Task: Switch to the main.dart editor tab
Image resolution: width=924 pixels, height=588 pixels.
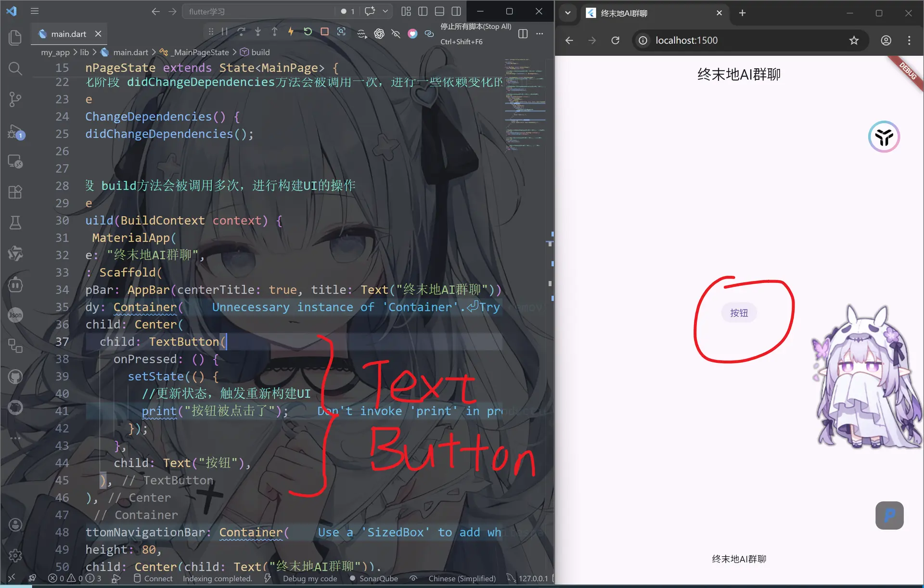Action: [x=69, y=34]
